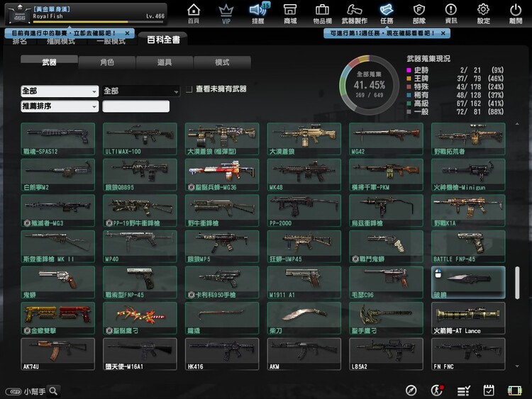The height and width of the screenshot is (399, 532).
Task: Click the orange 王牌 color swatch
Action: (x=409, y=79)
